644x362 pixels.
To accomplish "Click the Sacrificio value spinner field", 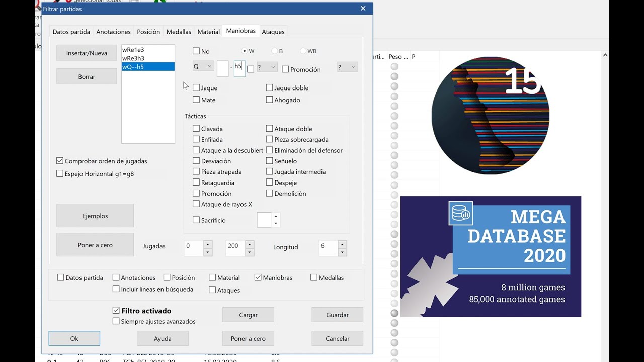I will 264,220.
